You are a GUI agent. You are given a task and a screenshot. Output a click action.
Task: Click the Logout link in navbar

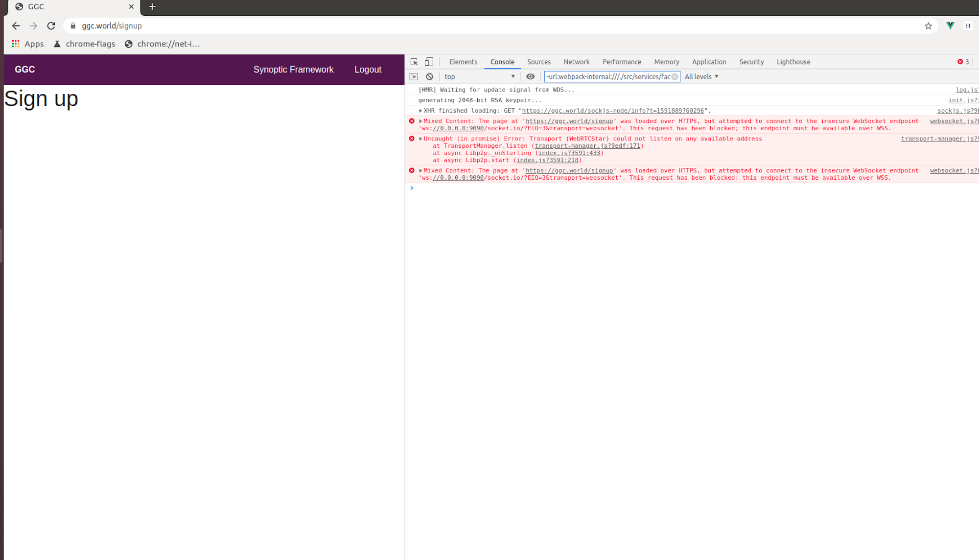coord(368,70)
